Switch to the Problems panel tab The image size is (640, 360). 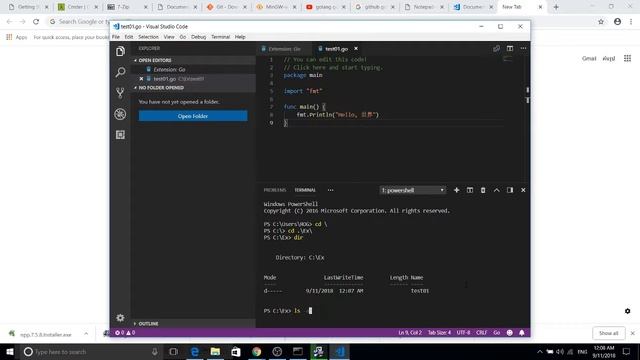click(x=275, y=190)
